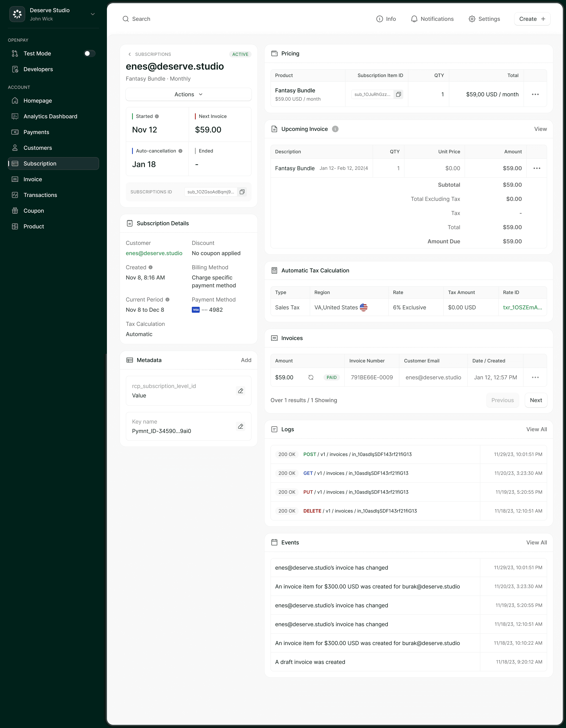Expand the Actions dropdown
This screenshot has width=566, height=728.
188,94
